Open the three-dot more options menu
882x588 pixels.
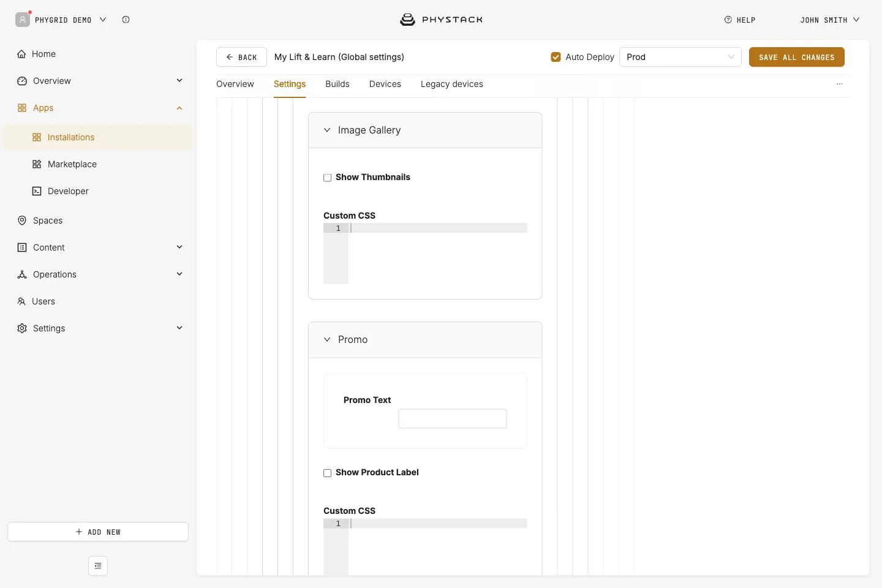[840, 84]
